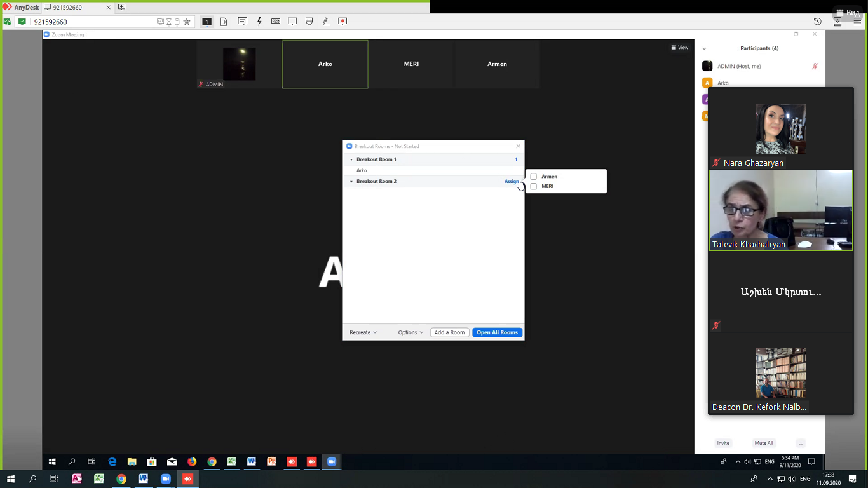Image resolution: width=868 pixels, height=488 pixels.
Task: Click the AnyDesk display settings monitor icon
Action: (x=292, y=22)
